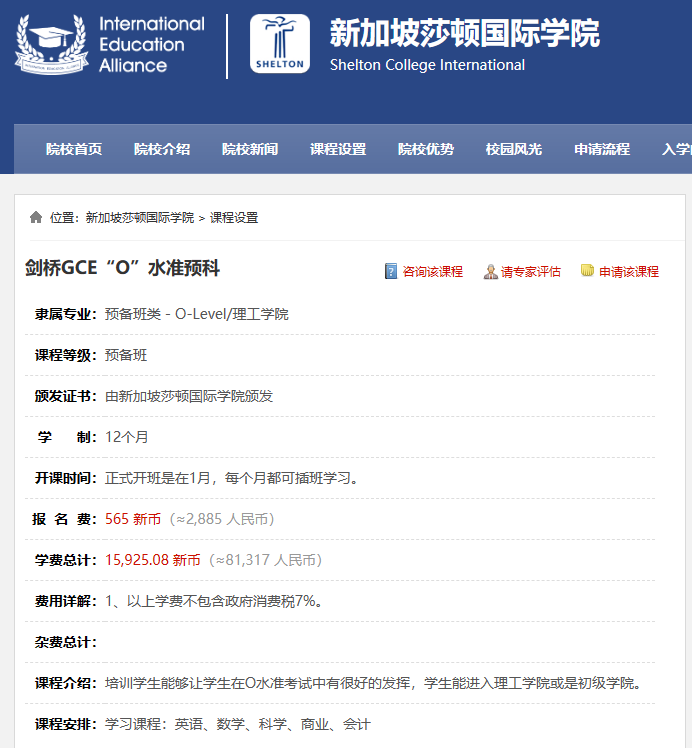Click the Shelton College logo badge

coord(280,43)
